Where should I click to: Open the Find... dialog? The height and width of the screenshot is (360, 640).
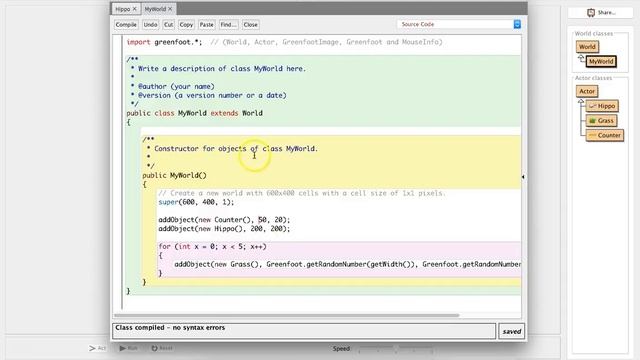pos(228,24)
